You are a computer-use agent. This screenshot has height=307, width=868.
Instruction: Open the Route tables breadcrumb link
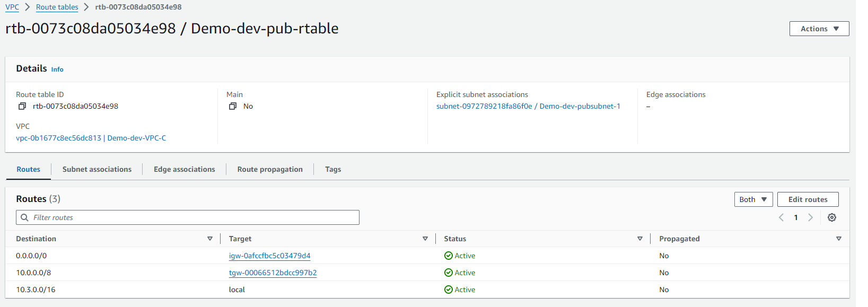click(x=57, y=7)
